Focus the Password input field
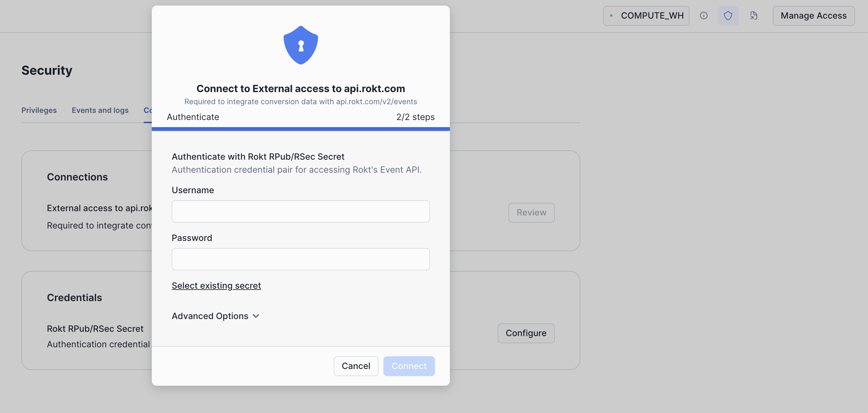 tap(301, 259)
